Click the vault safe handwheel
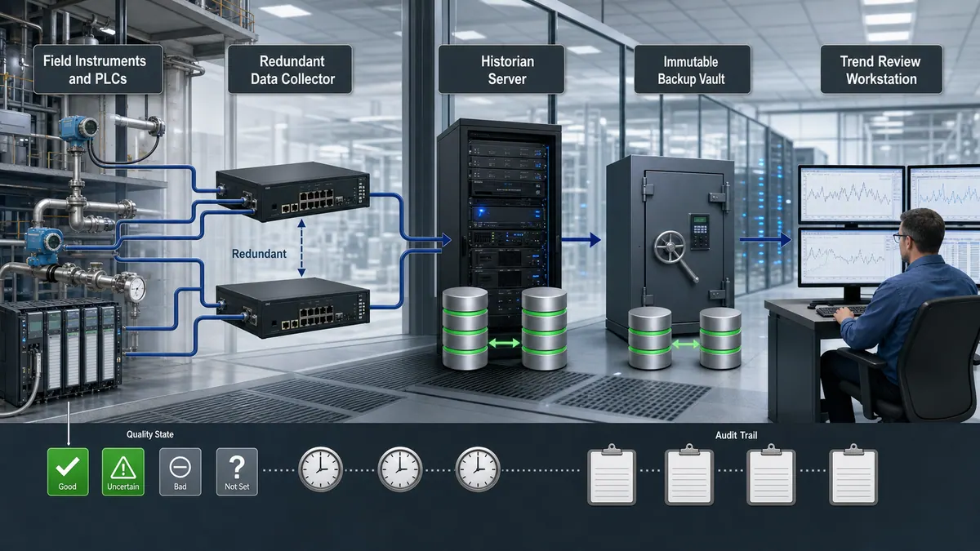This screenshot has width=980, height=551. [672, 246]
